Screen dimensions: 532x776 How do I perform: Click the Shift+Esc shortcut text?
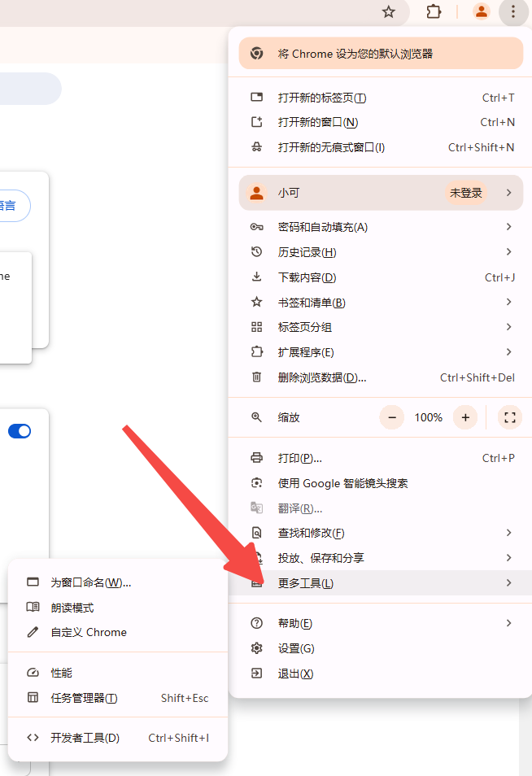185,698
